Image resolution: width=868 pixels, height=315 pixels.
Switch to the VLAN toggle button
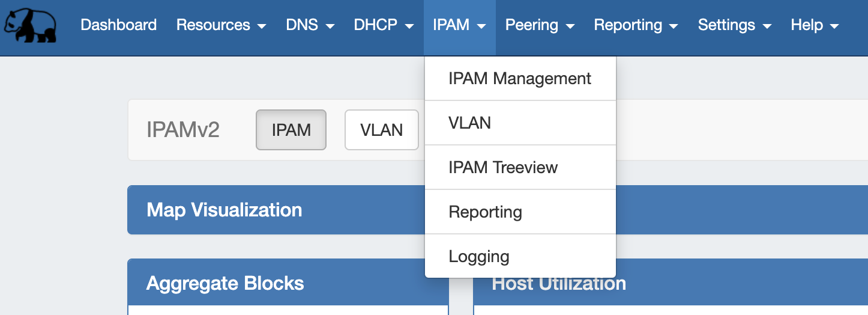[x=381, y=130]
